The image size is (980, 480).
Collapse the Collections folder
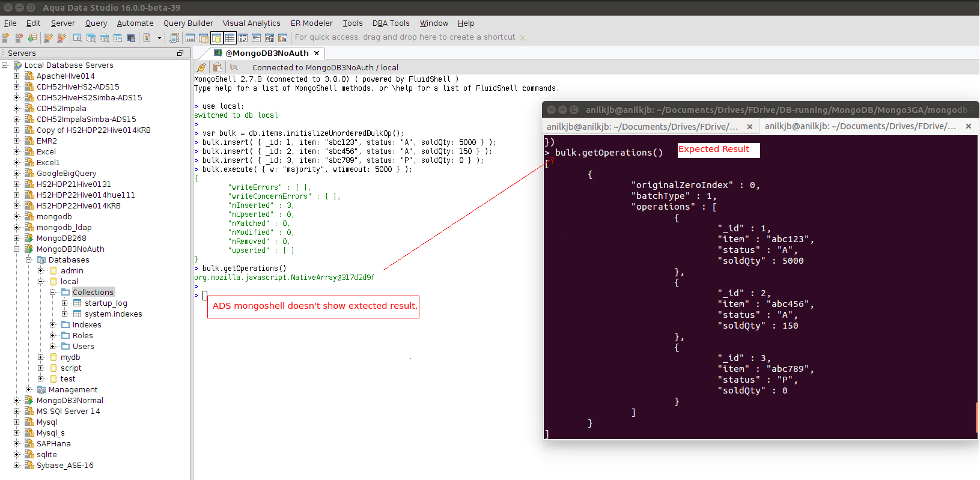[53, 293]
